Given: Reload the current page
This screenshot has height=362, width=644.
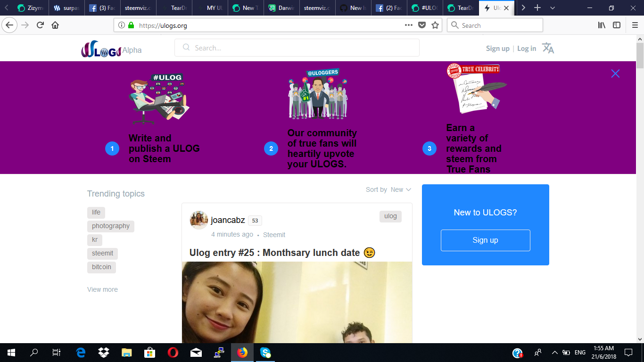Looking at the screenshot, I should pyautogui.click(x=39, y=25).
